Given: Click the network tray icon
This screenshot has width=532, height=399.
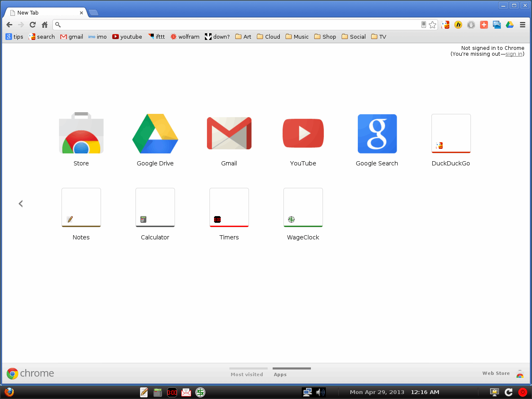Looking at the screenshot, I should (x=308, y=392).
